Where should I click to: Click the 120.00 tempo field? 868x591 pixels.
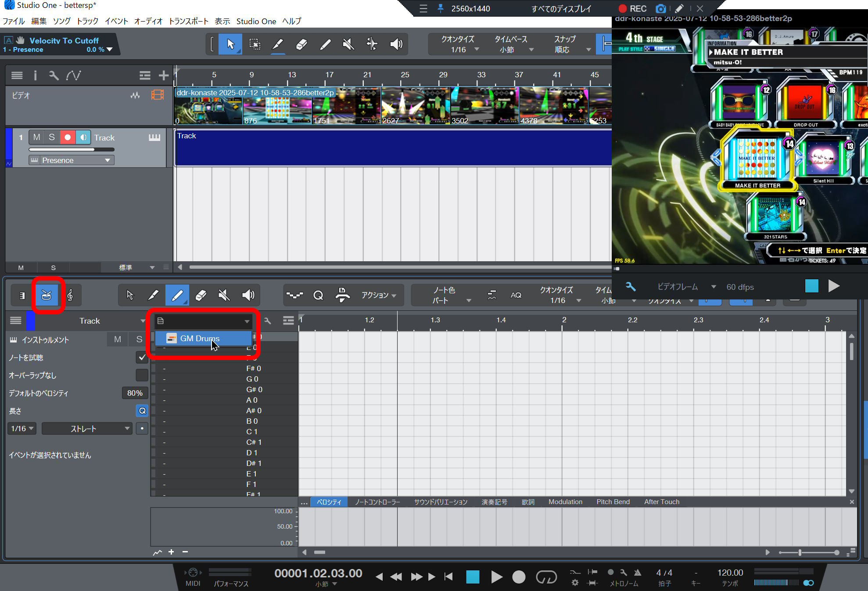pyautogui.click(x=730, y=573)
